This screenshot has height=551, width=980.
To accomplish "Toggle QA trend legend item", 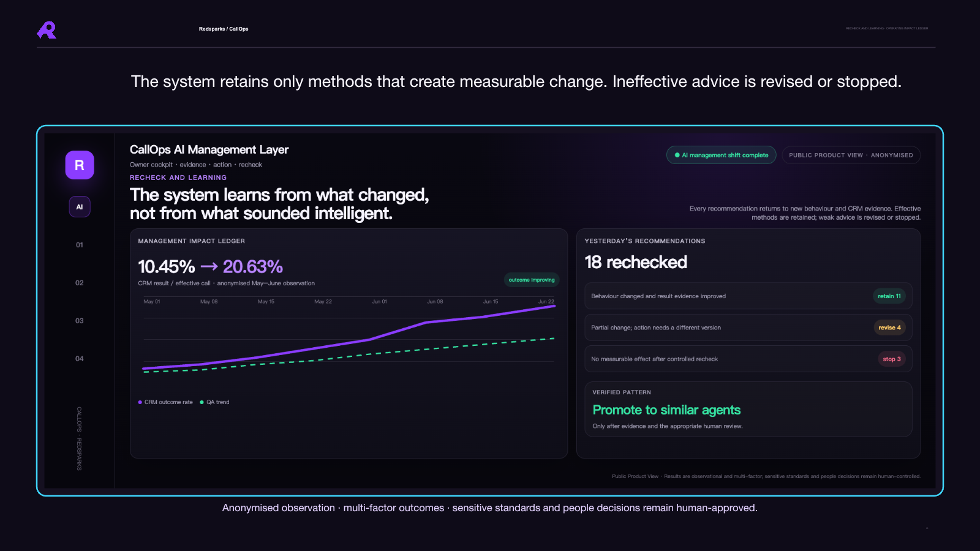I will coord(214,402).
